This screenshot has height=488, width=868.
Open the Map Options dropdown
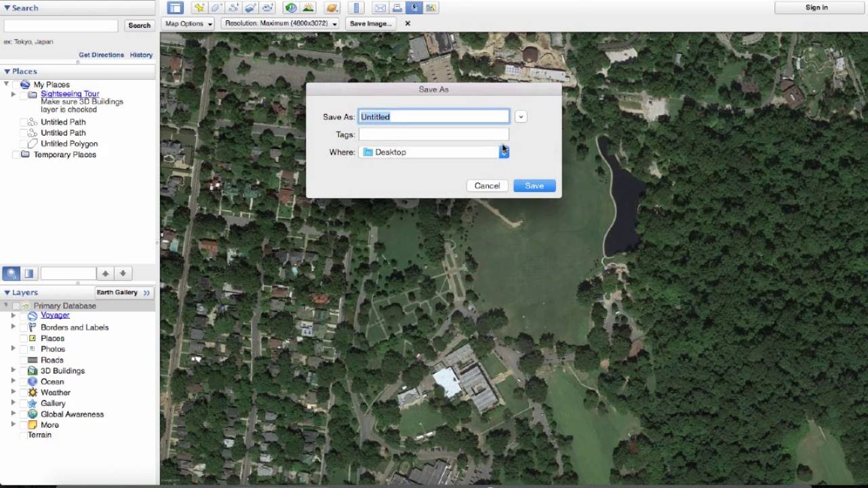(189, 23)
